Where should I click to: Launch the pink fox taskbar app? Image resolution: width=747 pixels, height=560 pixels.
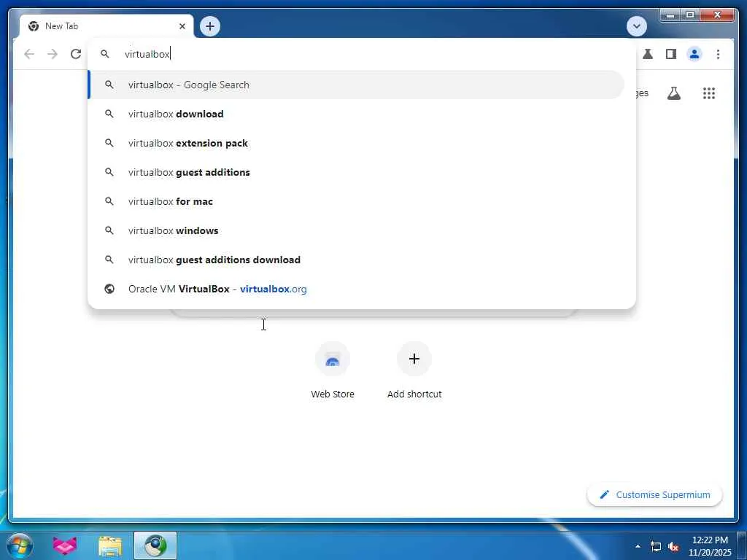(x=65, y=545)
